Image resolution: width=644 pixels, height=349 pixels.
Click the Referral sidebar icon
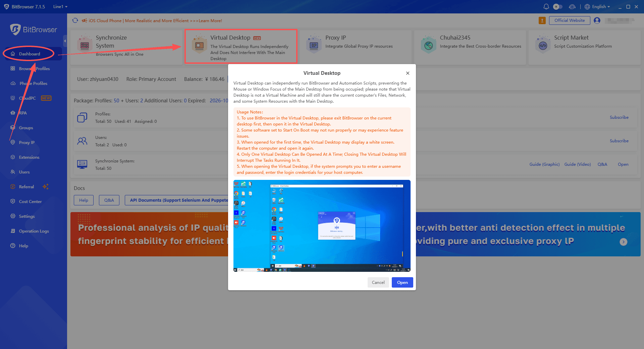click(x=13, y=187)
